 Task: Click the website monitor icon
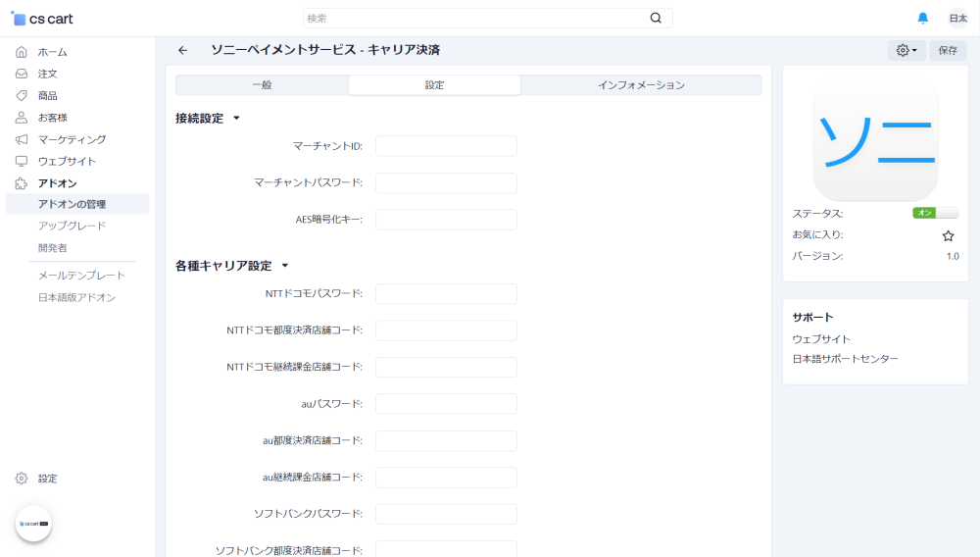[x=22, y=161]
